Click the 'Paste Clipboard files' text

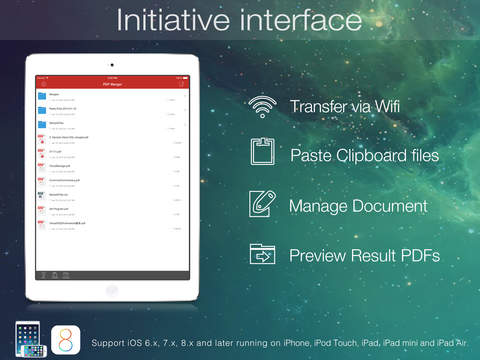tap(364, 156)
